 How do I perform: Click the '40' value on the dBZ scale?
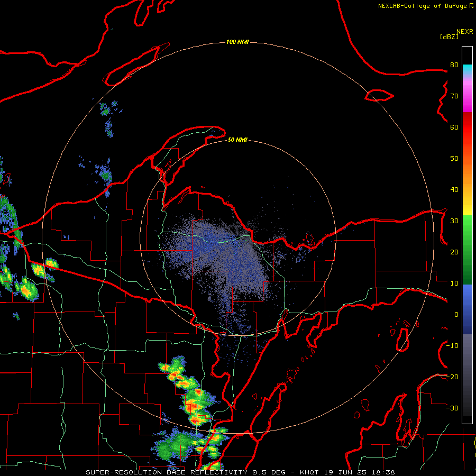pyautogui.click(x=454, y=190)
